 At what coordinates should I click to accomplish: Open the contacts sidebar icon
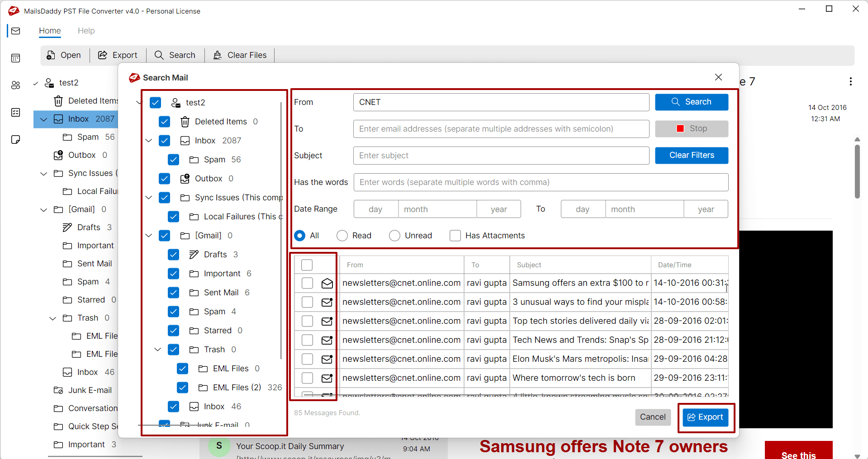[16, 85]
